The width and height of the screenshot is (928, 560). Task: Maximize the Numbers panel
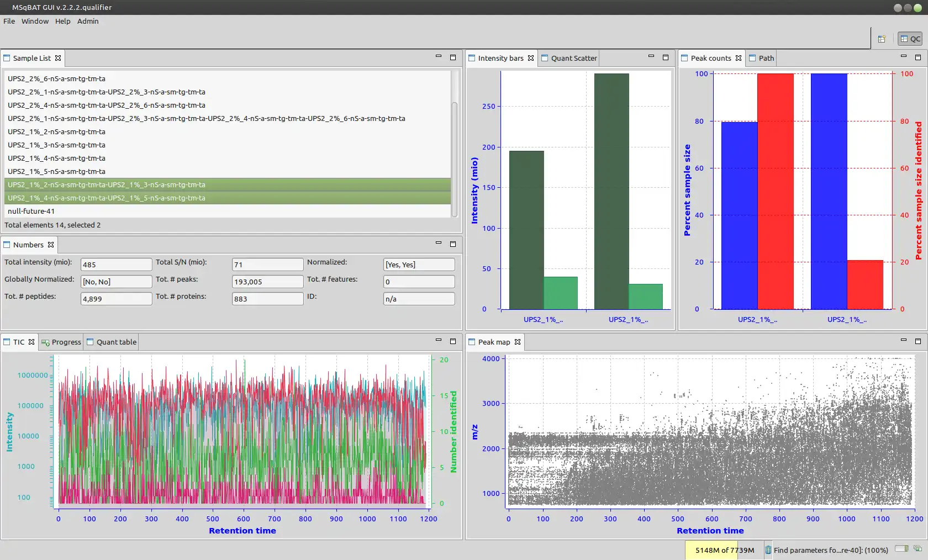click(x=453, y=244)
